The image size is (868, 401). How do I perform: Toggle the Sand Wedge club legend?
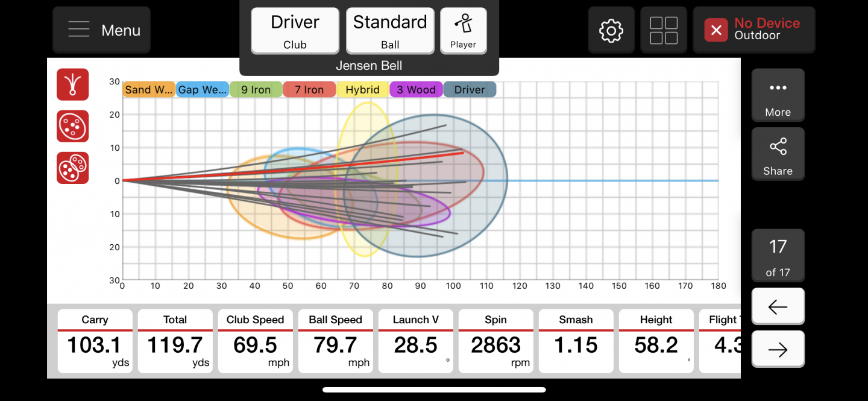(x=149, y=90)
